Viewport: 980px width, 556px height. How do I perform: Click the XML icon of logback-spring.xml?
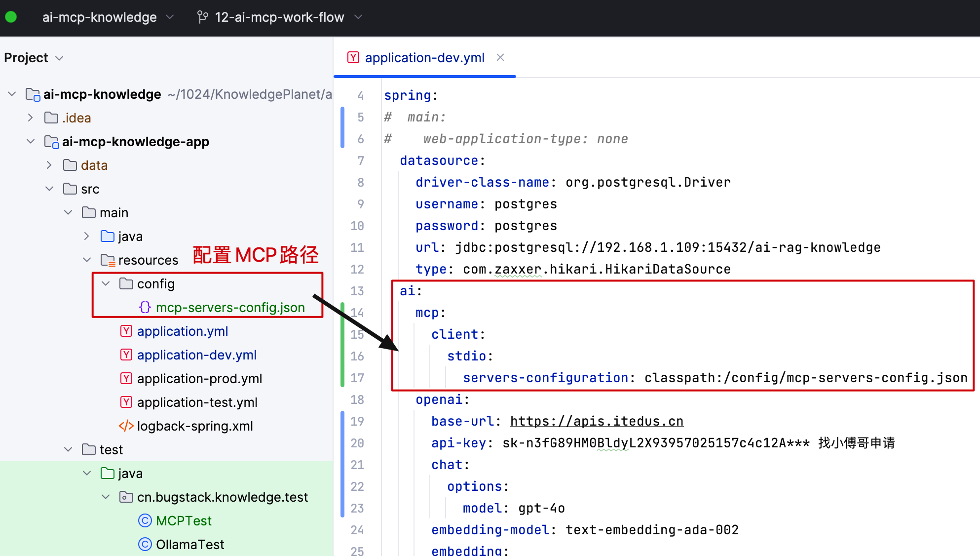(x=126, y=426)
